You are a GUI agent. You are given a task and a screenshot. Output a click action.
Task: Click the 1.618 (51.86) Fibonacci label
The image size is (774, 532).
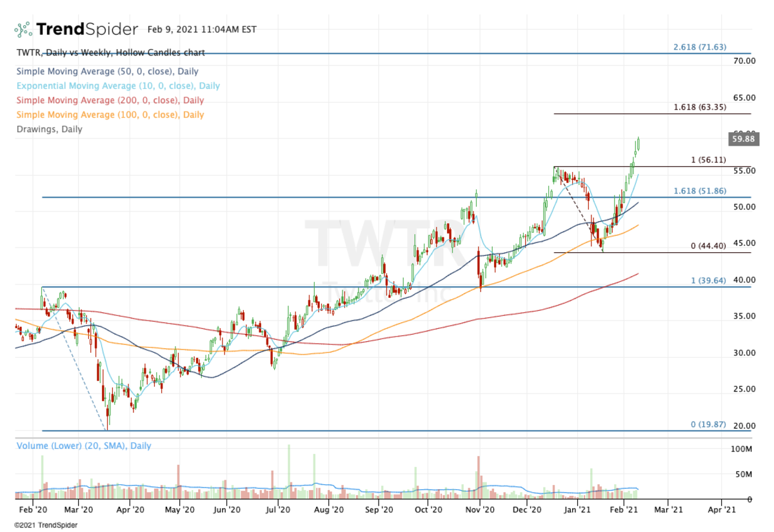click(x=699, y=192)
